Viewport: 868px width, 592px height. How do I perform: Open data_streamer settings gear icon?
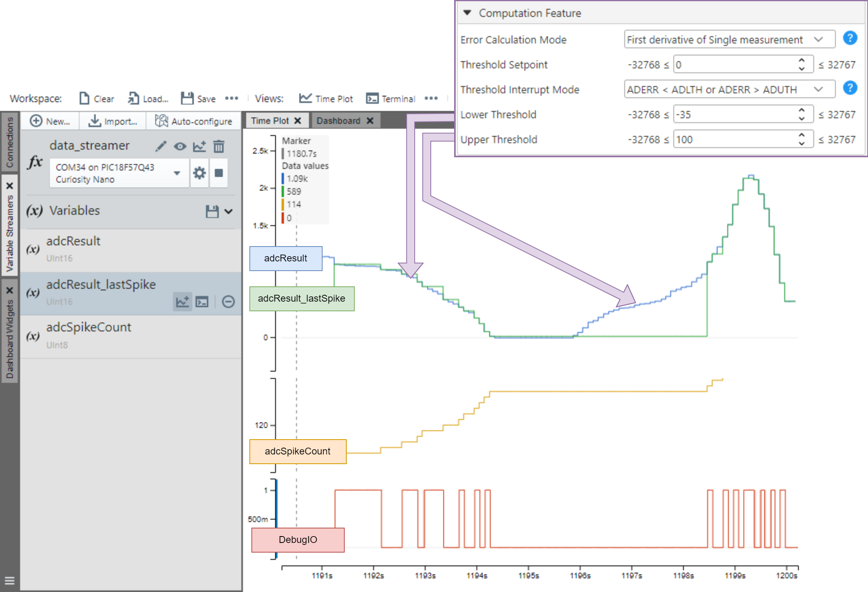click(x=199, y=173)
